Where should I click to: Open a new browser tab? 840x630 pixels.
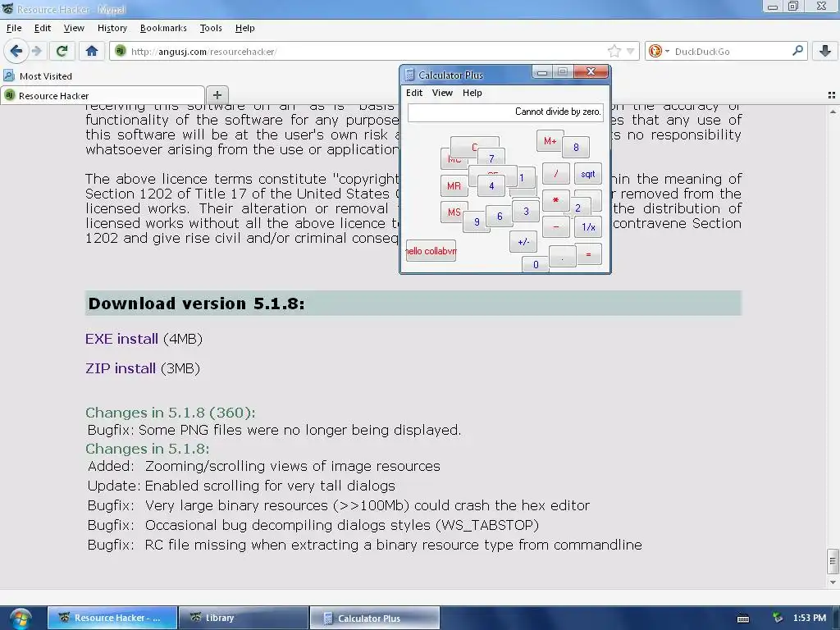pos(217,95)
